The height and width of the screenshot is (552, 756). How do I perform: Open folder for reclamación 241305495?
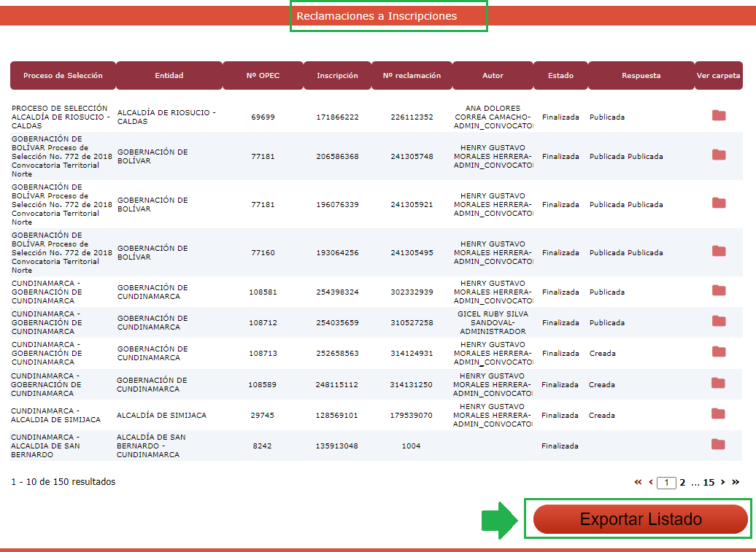(x=719, y=251)
